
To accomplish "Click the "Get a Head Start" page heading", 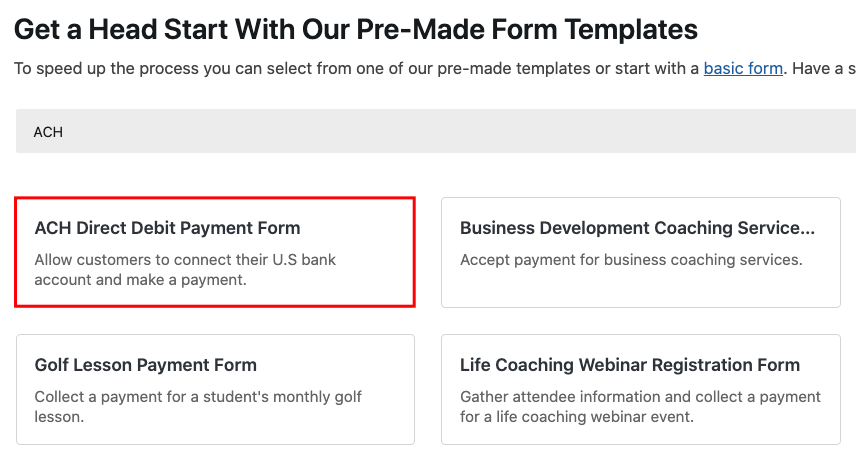I will pos(356,29).
